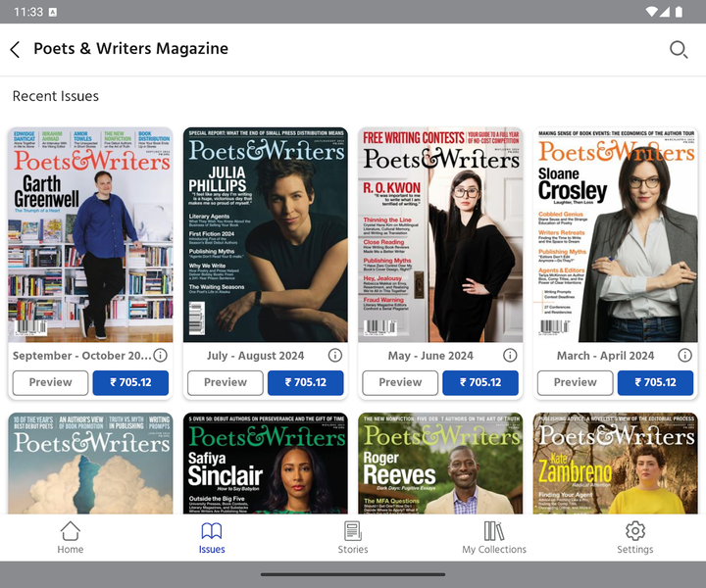Preview the March - April 2024 issue
Screen dimensions: 706x588
click(x=575, y=382)
